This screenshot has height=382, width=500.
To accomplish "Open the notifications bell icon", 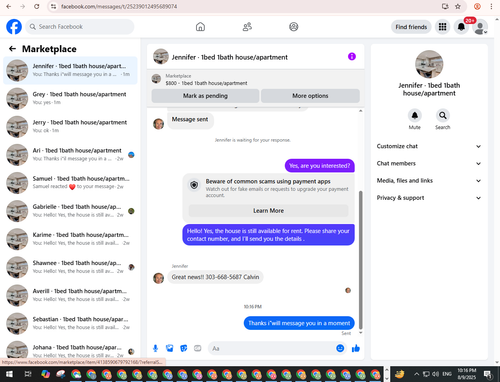I will click(x=461, y=27).
